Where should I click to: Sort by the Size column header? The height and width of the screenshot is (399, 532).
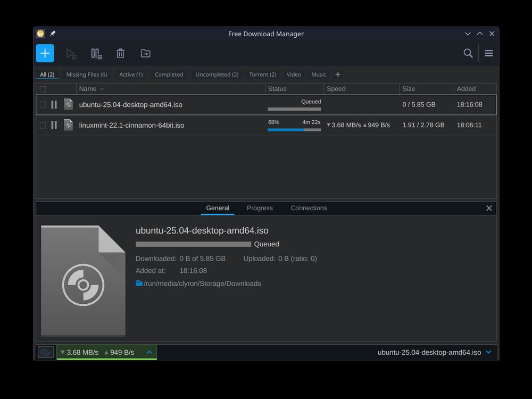[x=427, y=89]
